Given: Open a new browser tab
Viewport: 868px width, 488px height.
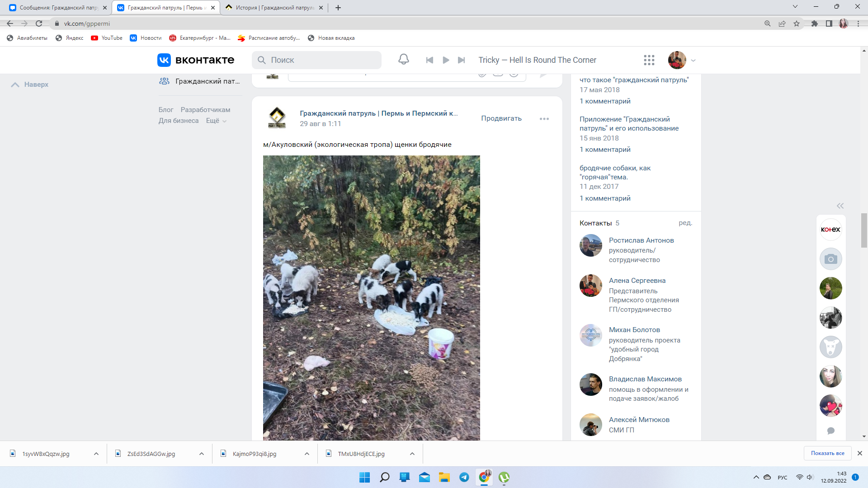Looking at the screenshot, I should click(338, 8).
